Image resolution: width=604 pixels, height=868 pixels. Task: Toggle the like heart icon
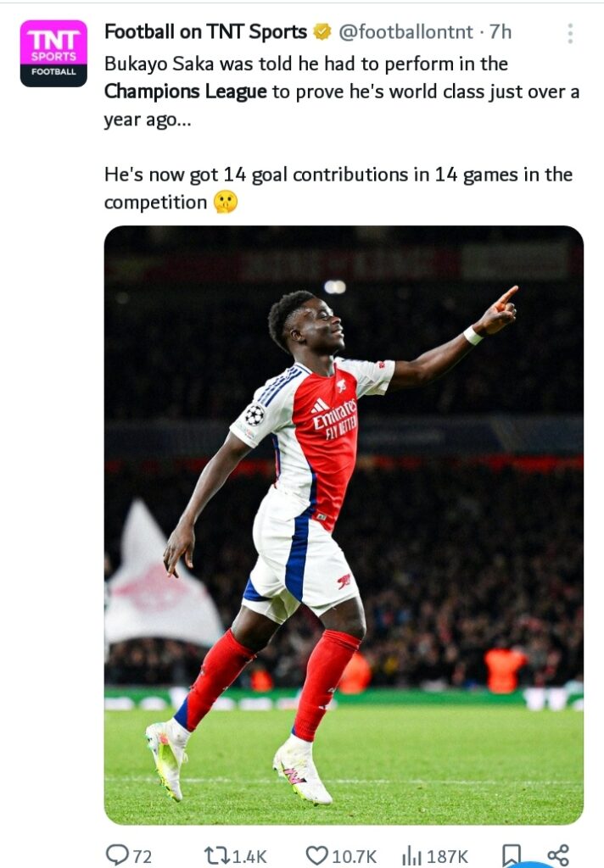(x=317, y=855)
